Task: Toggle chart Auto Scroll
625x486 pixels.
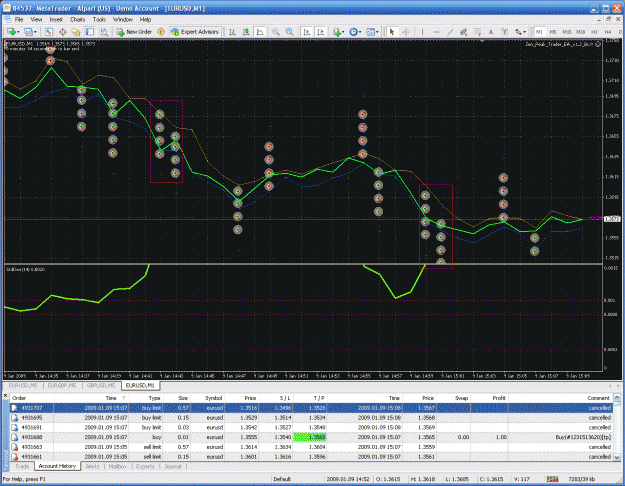Action: pos(307,32)
